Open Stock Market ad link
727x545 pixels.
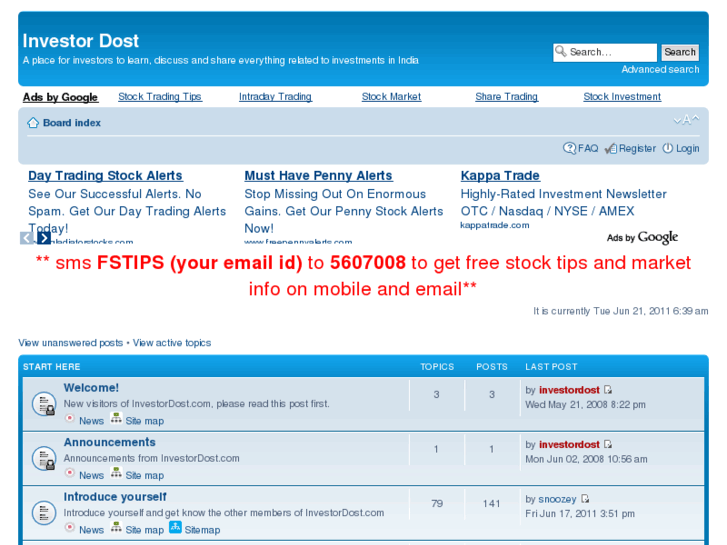[x=391, y=96]
